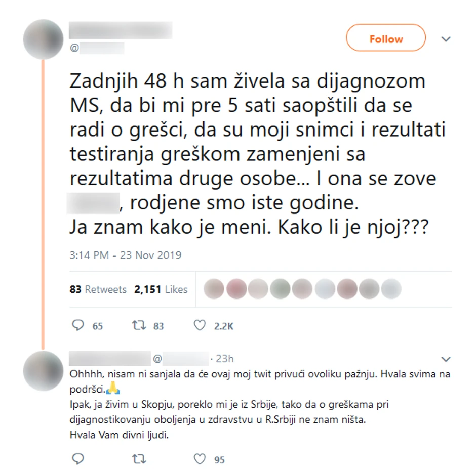Open the blurred handle of main tweet author
Image resolution: width=476 pixels, height=470 pixels.
pyautogui.click(x=97, y=48)
